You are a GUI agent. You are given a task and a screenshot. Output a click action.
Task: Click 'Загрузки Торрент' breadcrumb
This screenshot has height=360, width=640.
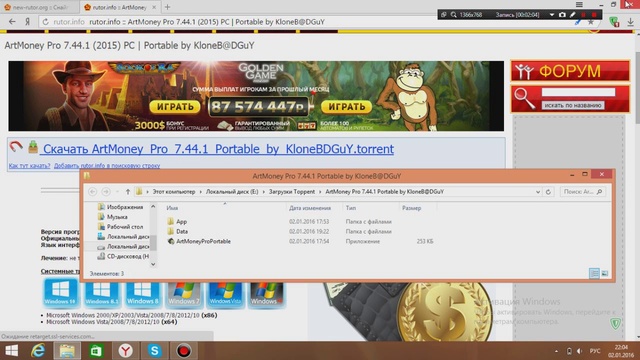pos(291,191)
